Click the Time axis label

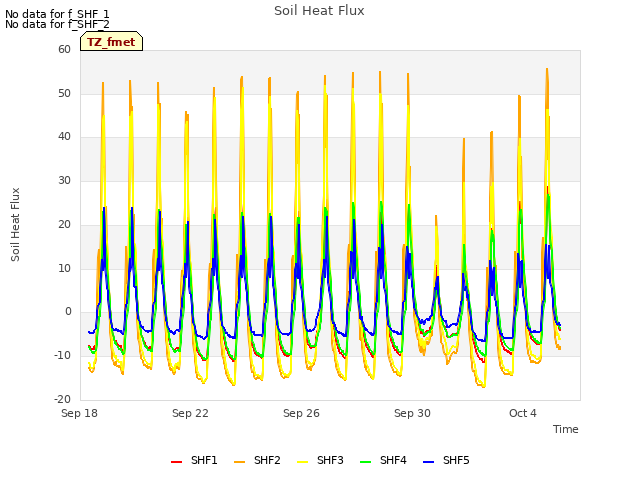[x=566, y=429]
